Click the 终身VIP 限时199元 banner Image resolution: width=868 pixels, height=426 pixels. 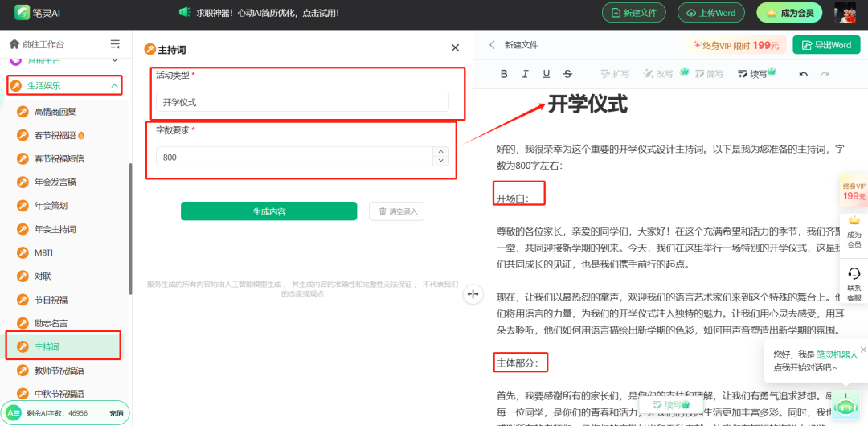[735, 45]
